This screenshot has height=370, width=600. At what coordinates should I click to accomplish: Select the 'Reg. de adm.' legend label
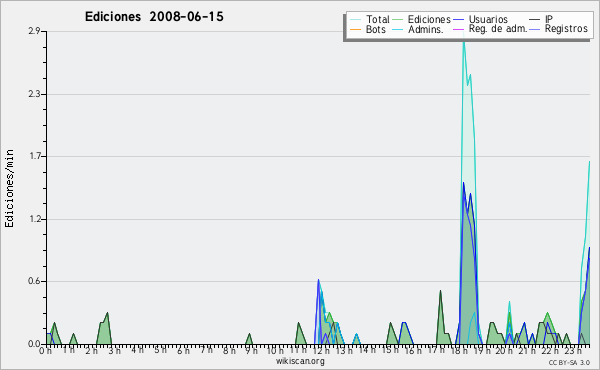[498, 29]
